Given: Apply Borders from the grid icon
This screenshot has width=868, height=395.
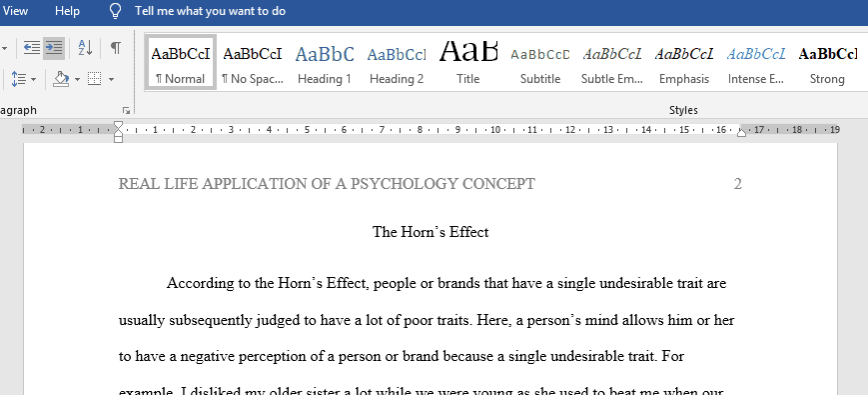Looking at the screenshot, I should click(95, 79).
